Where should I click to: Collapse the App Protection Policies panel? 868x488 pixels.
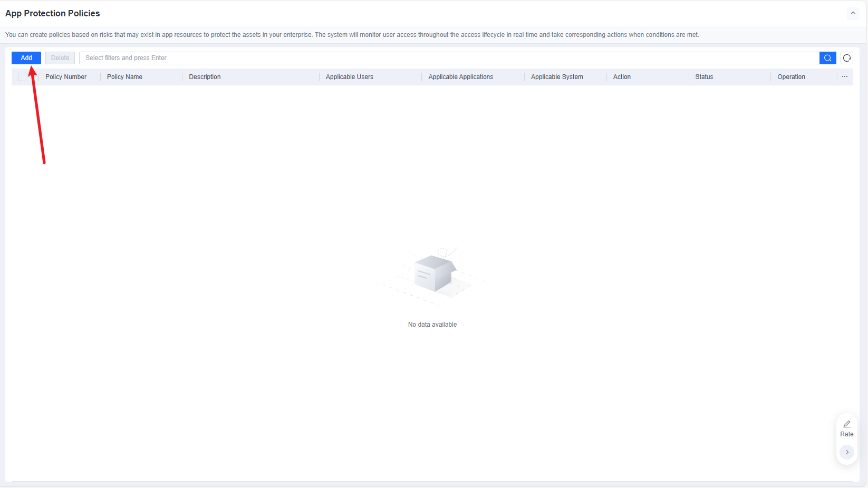[853, 13]
